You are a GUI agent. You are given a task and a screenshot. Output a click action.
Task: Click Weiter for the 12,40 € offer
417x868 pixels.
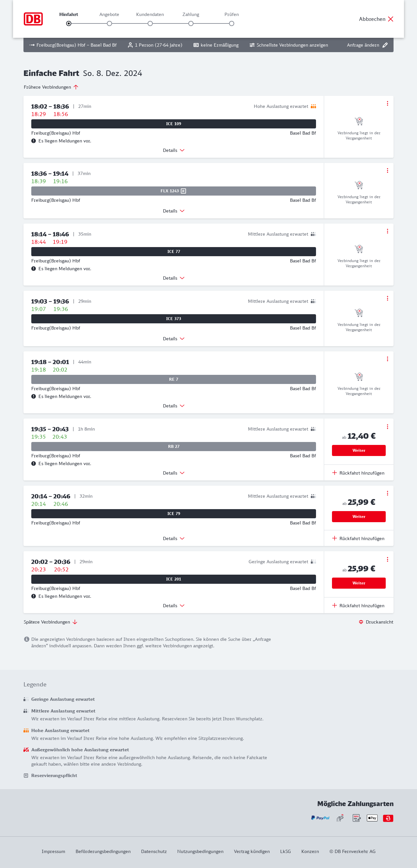359,450
